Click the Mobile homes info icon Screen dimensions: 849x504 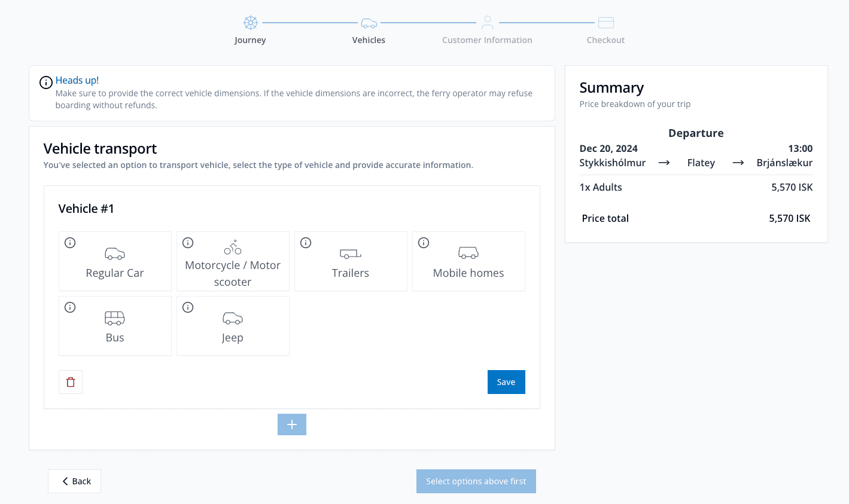tap(424, 243)
